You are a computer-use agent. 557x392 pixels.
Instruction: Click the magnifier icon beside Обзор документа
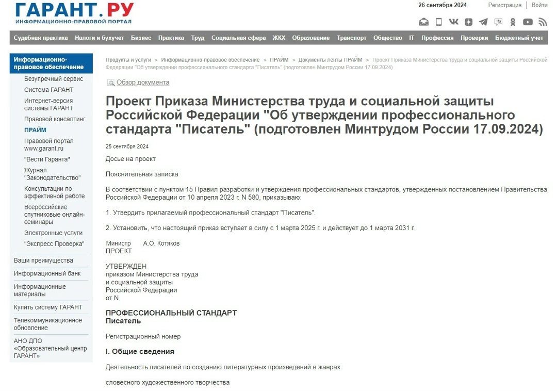coord(111,83)
